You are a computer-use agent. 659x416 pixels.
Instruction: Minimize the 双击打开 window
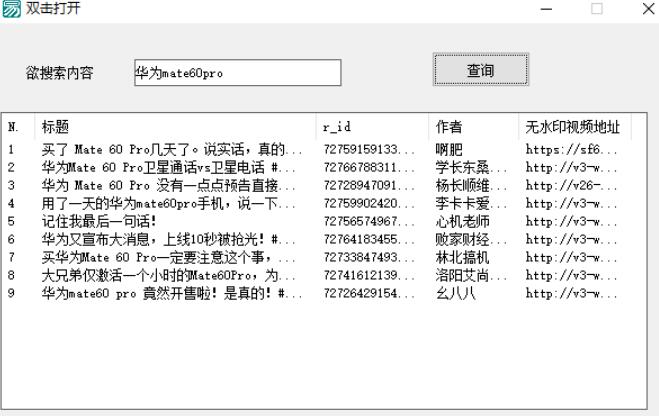click(x=546, y=9)
